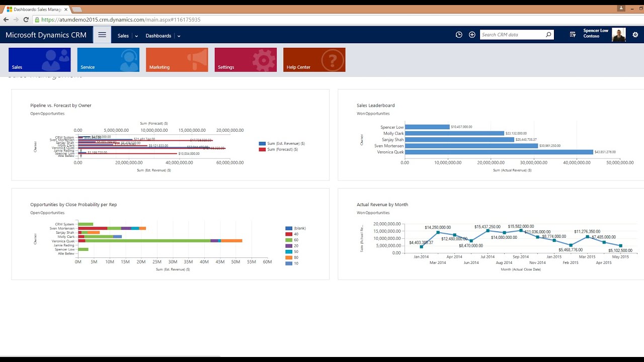Click the $4,403,385.37 data point

(x=422, y=247)
